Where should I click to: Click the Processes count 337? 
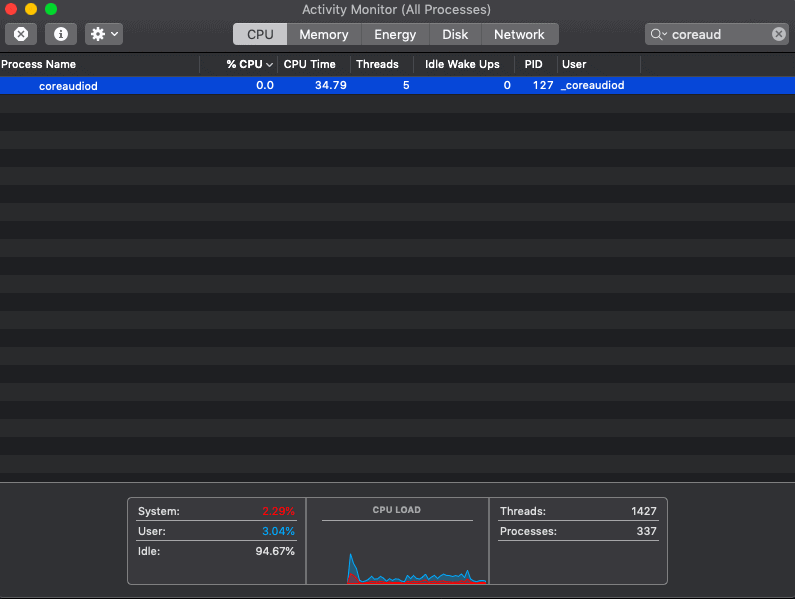pyautogui.click(x=646, y=531)
